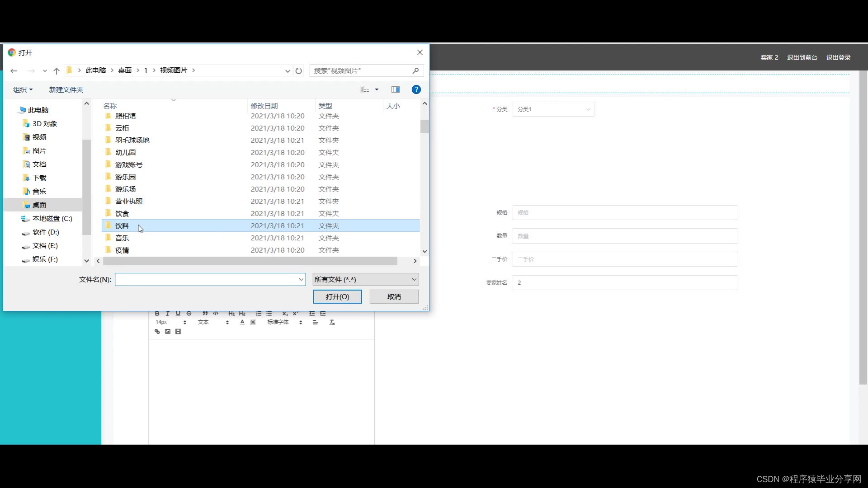Clear text formatting in editor toolbar

(x=332, y=323)
